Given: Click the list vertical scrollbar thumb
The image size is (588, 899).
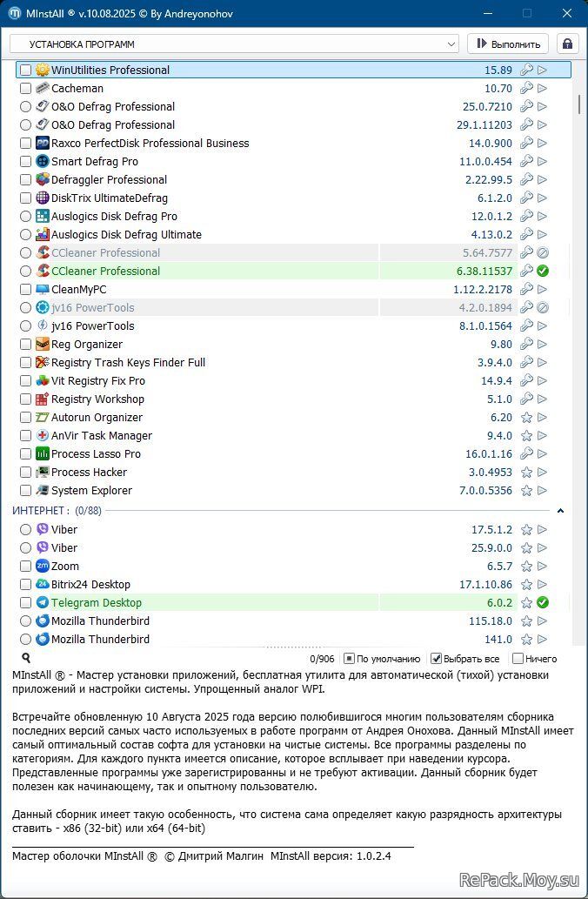Looking at the screenshot, I should 579,104.
